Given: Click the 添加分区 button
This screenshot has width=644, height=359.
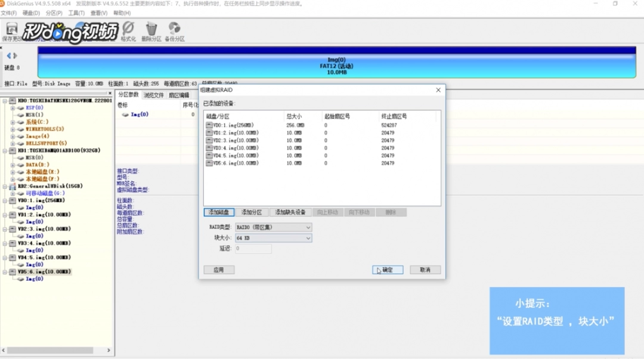Looking at the screenshot, I should click(x=252, y=212).
